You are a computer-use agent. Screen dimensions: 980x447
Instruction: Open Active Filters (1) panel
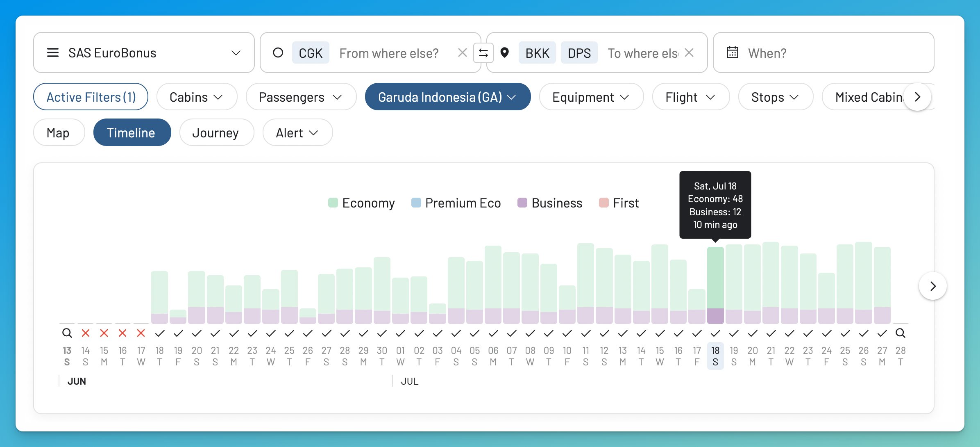click(91, 97)
